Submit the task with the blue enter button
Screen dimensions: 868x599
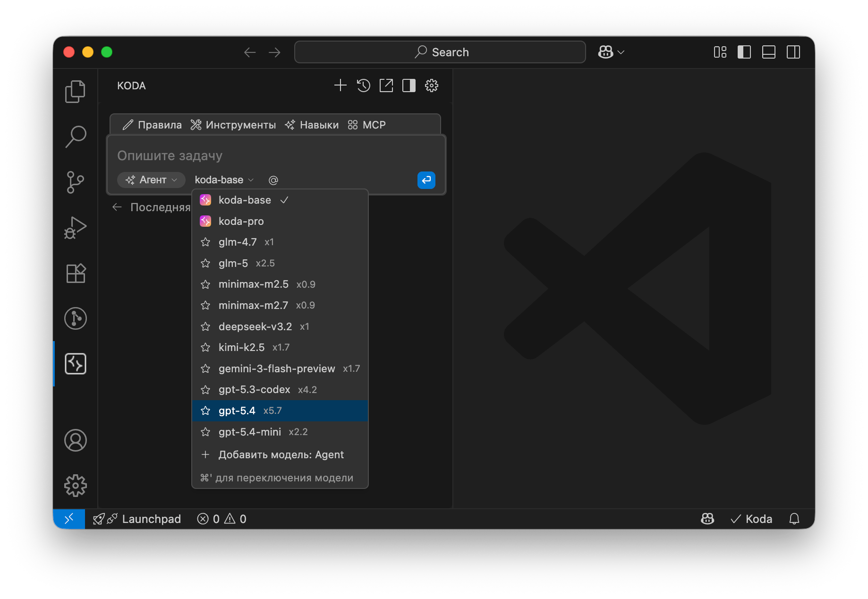(x=426, y=180)
